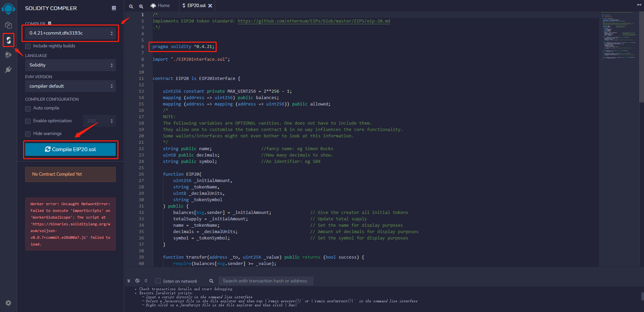
Task: Enable Auto compile checkbox
Action: (28, 108)
